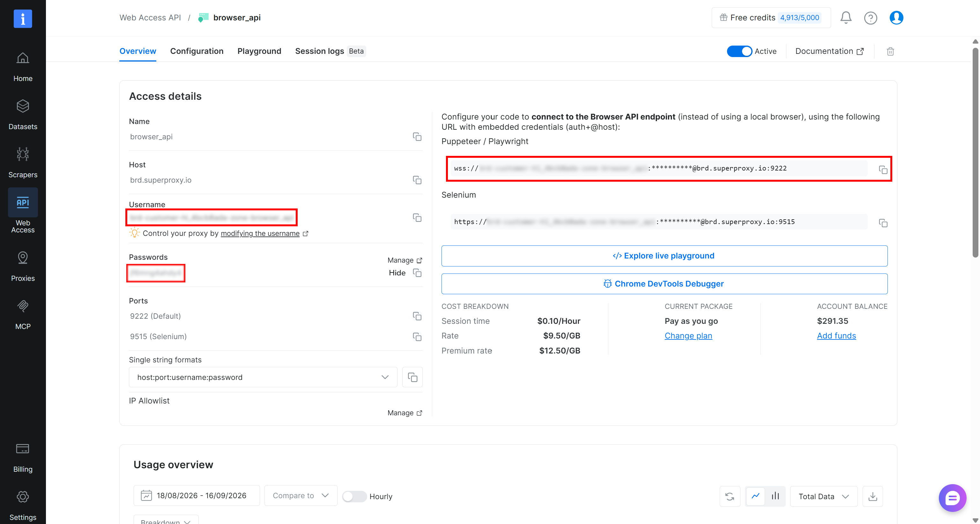Open the date range picker 18/08/2026 - 16/09/2026
The image size is (980, 524).
pyautogui.click(x=196, y=496)
